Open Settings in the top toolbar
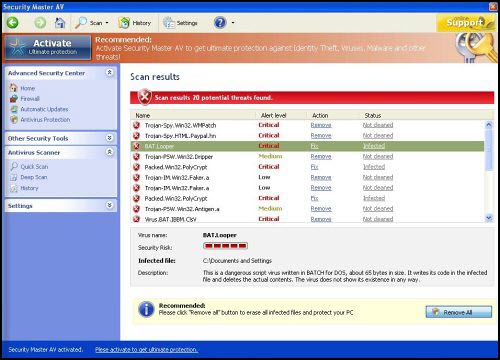Image resolution: width=500 pixels, height=360 pixels. pyautogui.click(x=180, y=23)
